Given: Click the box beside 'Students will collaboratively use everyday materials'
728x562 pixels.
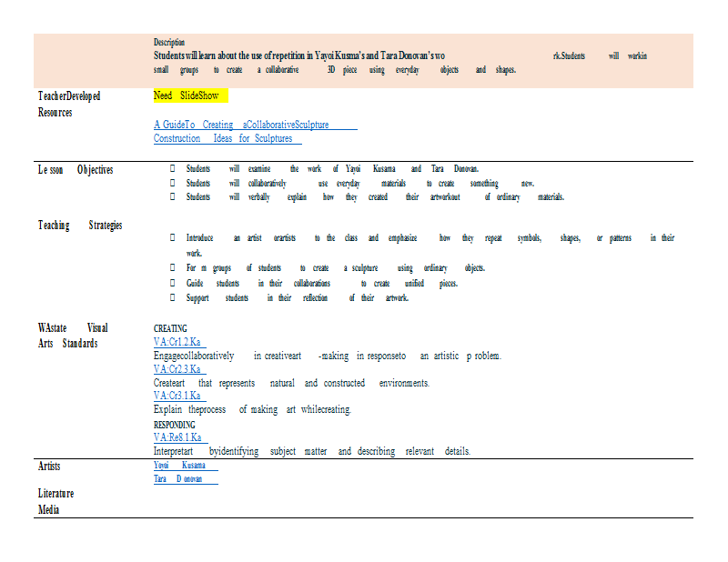Looking at the screenshot, I should [x=173, y=183].
